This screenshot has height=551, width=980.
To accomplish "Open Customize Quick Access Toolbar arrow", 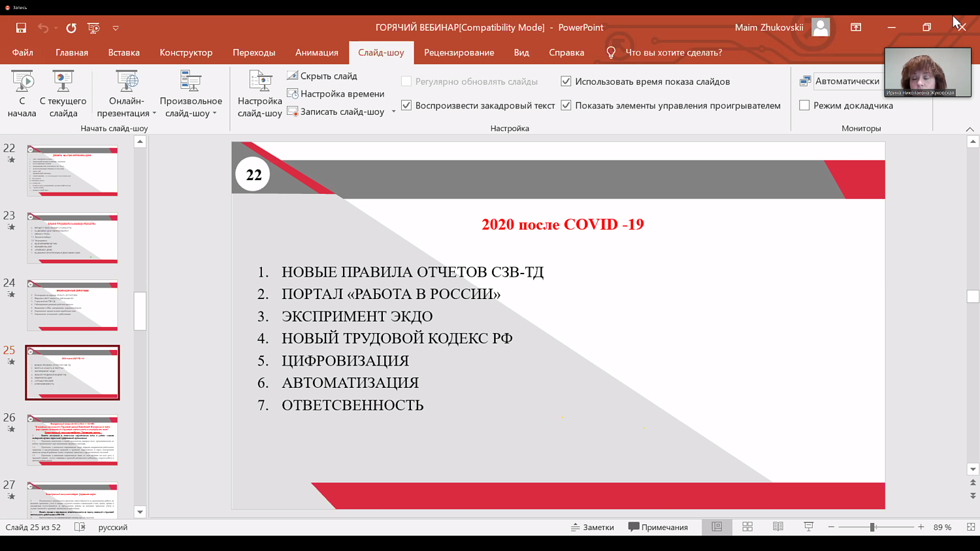I will point(116,27).
